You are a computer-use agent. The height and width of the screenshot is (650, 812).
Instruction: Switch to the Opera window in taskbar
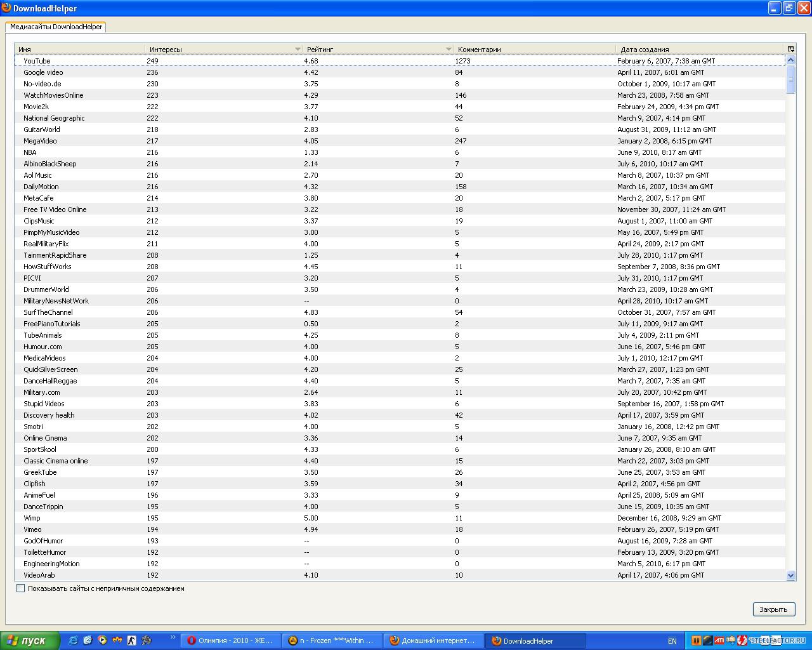(x=230, y=640)
